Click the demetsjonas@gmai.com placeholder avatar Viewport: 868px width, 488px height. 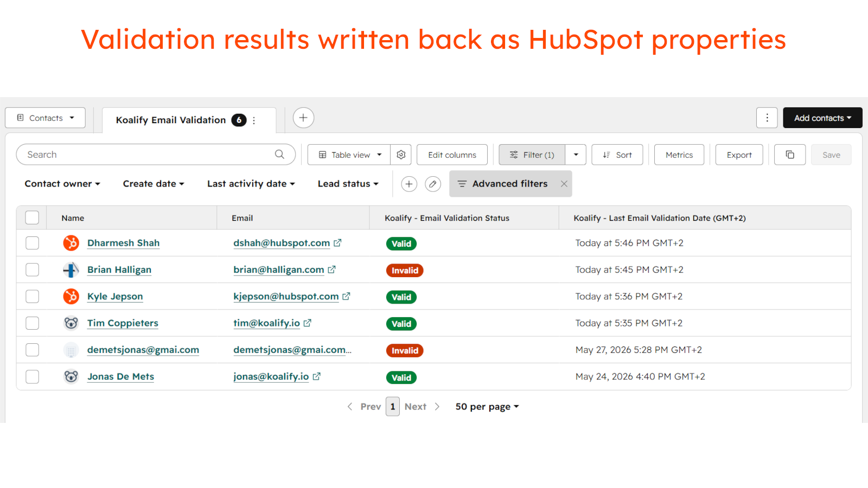pyautogui.click(x=71, y=350)
